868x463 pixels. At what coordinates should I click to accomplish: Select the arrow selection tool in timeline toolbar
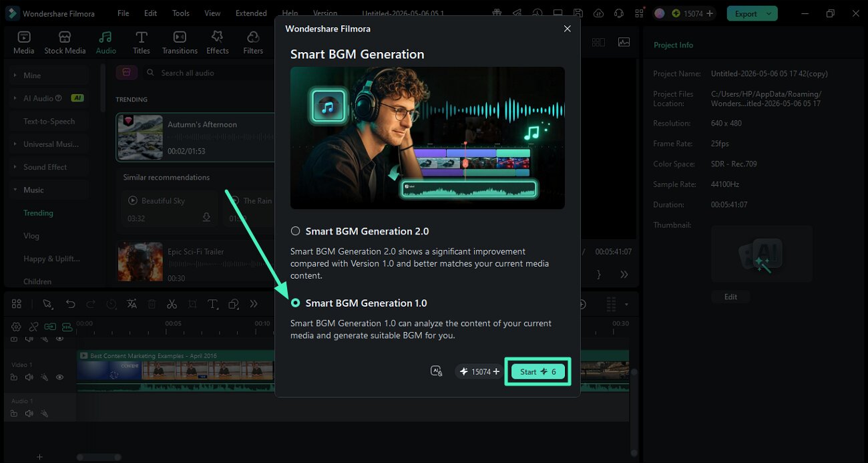point(47,304)
